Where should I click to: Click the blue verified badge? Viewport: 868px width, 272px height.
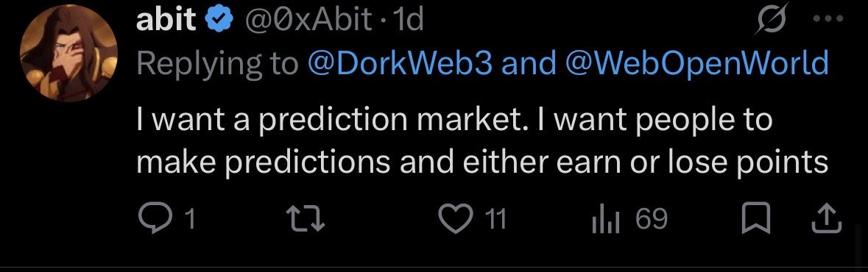tap(218, 21)
